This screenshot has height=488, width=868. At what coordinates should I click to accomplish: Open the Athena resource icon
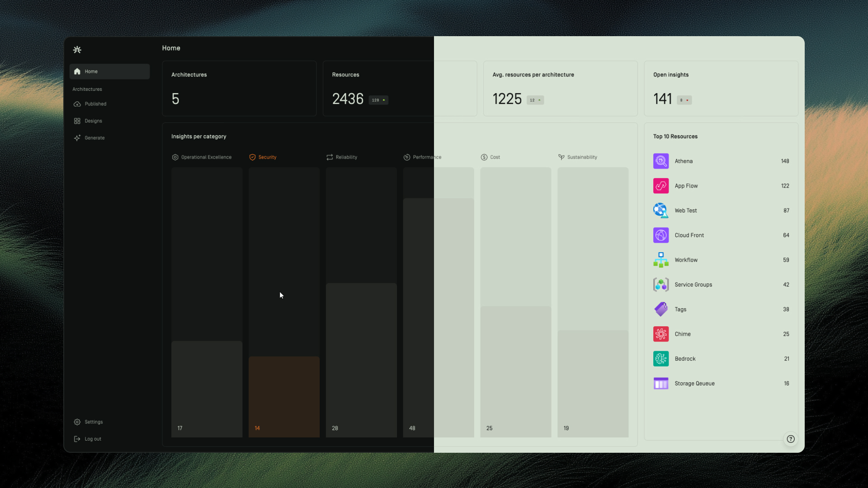point(660,161)
